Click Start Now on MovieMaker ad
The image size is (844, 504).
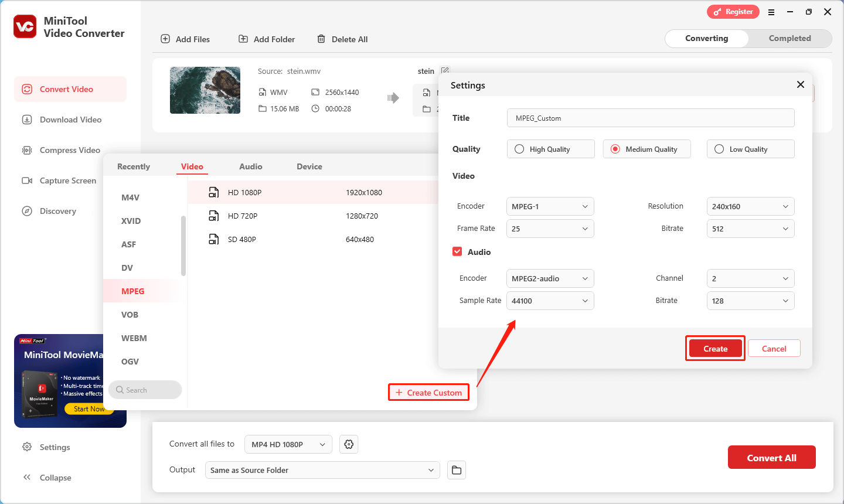89,408
